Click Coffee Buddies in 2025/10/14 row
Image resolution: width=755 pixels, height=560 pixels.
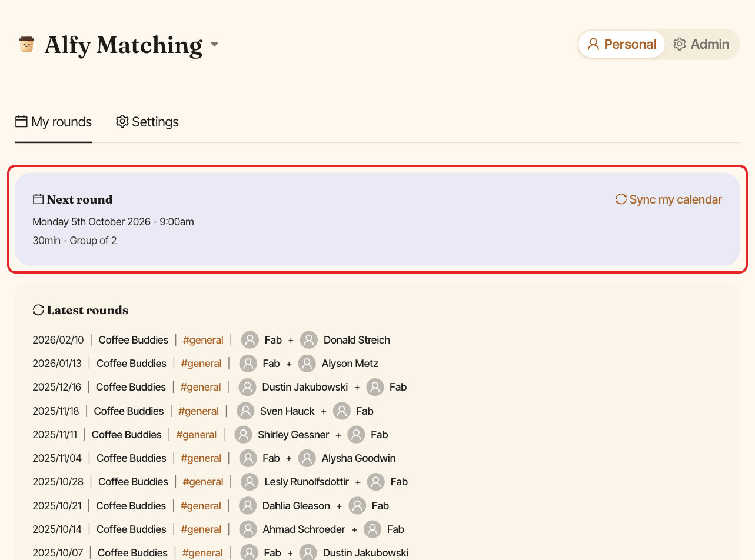tap(131, 529)
